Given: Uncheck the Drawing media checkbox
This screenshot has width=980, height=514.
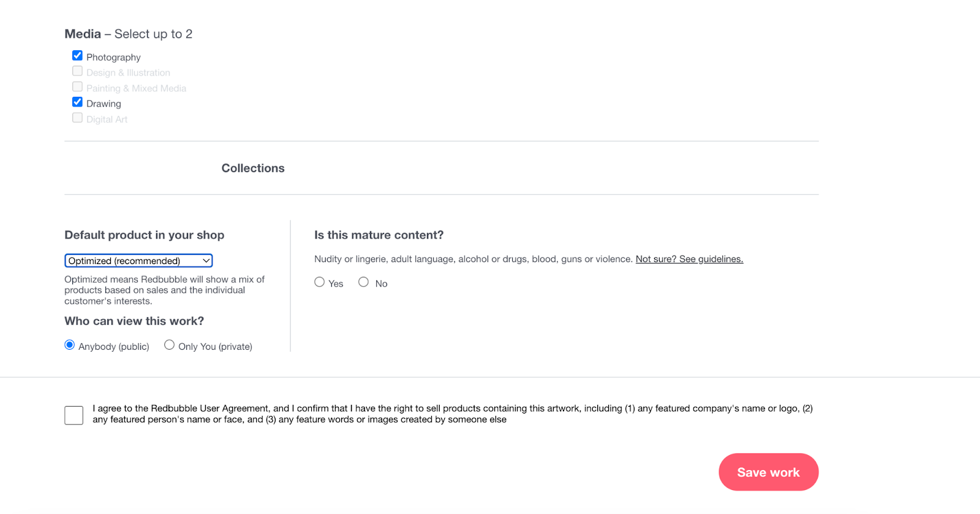Looking at the screenshot, I should 77,101.
